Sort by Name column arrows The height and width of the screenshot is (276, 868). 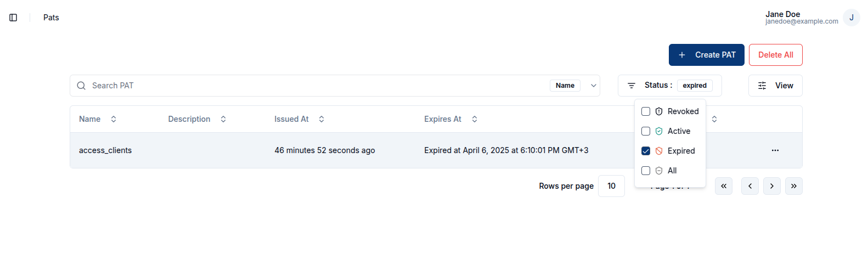[x=114, y=119]
